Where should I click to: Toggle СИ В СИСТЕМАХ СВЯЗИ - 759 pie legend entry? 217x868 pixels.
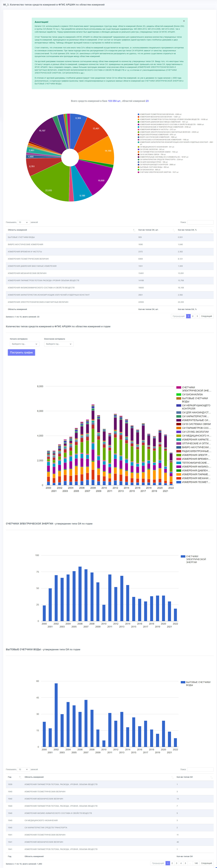(x=152, y=155)
